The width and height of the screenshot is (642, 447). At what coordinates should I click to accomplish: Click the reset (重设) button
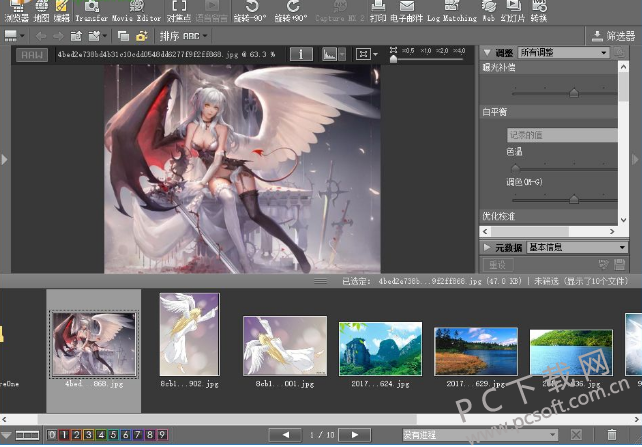pyautogui.click(x=498, y=265)
